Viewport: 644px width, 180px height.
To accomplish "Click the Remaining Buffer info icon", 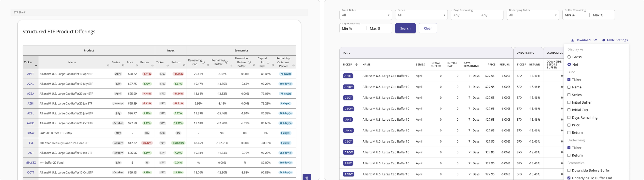I will [x=226, y=62].
